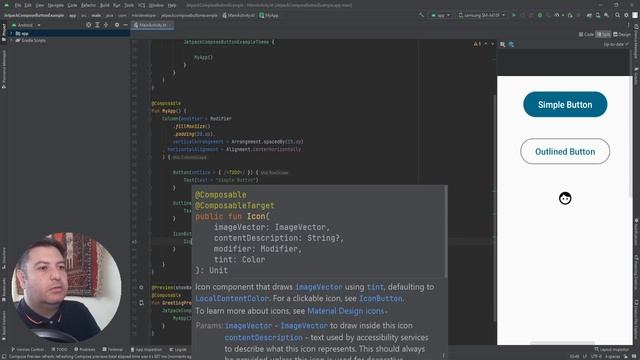This screenshot has height=360, width=640.
Task: Open the Refactor menu
Action: pos(88,5)
